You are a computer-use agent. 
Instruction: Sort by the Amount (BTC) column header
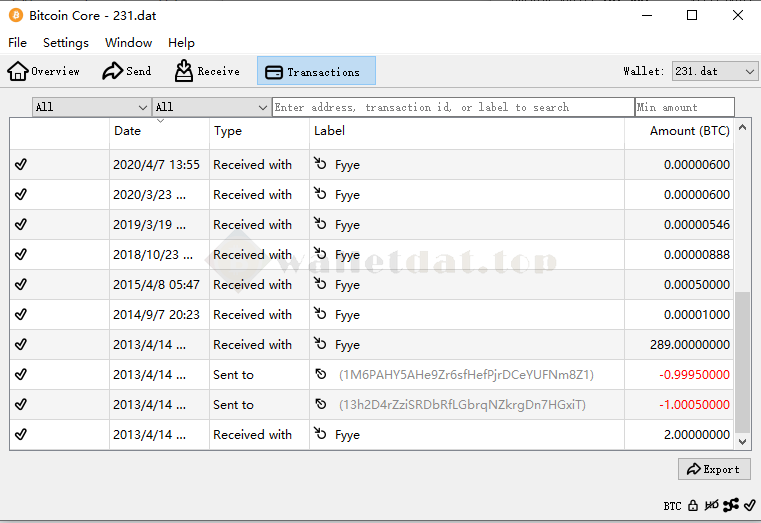tap(689, 131)
